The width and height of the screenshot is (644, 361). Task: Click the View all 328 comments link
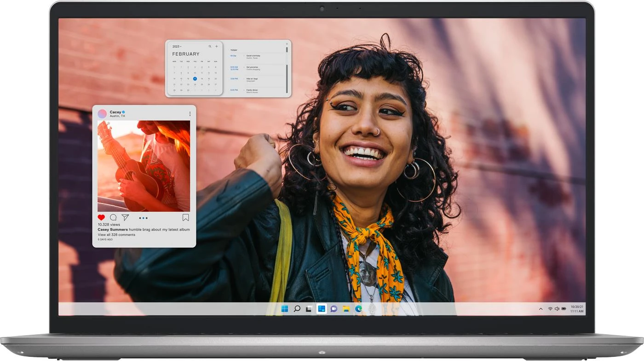pos(116,235)
